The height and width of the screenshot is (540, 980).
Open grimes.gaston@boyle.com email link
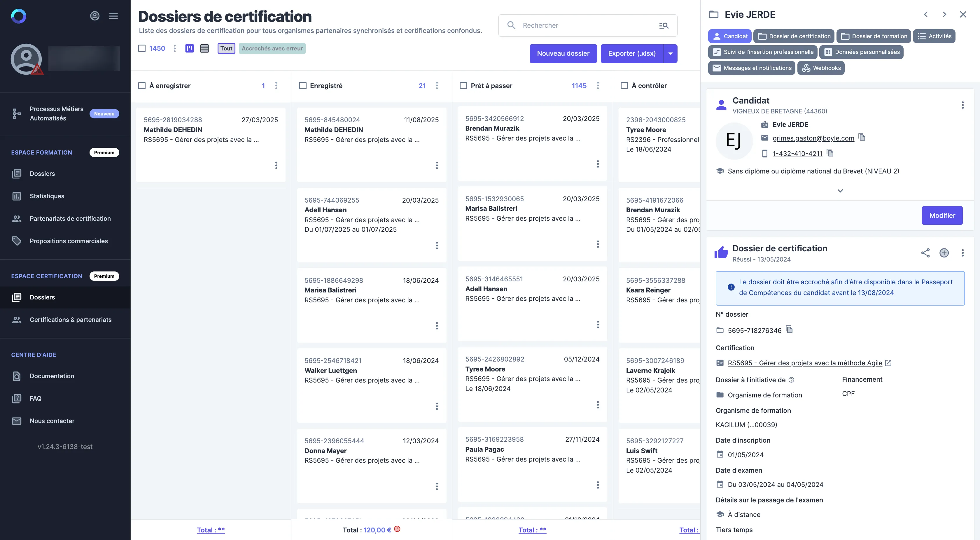(x=813, y=138)
